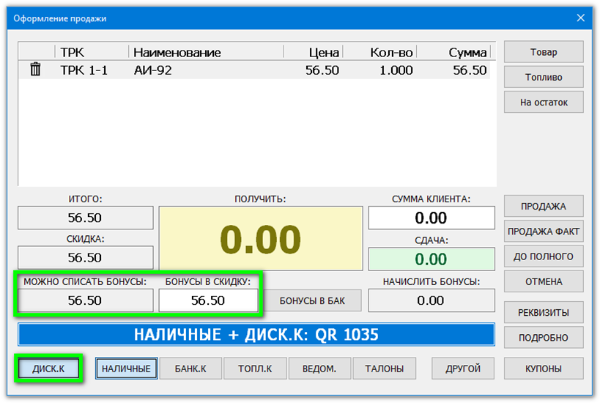Click the БОНУСЫ В СКИДКУ input field
The height and width of the screenshot is (403, 600).
(x=207, y=300)
